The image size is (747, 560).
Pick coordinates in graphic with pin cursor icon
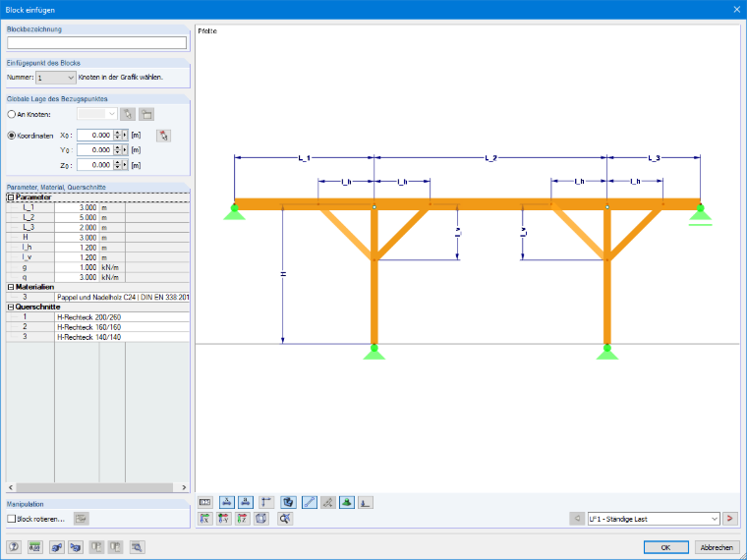tap(163, 136)
